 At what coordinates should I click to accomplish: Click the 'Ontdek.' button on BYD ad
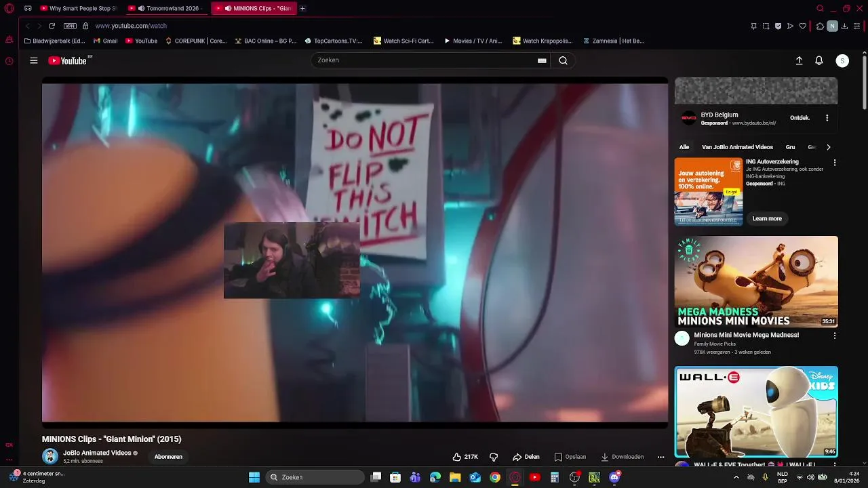(x=800, y=118)
